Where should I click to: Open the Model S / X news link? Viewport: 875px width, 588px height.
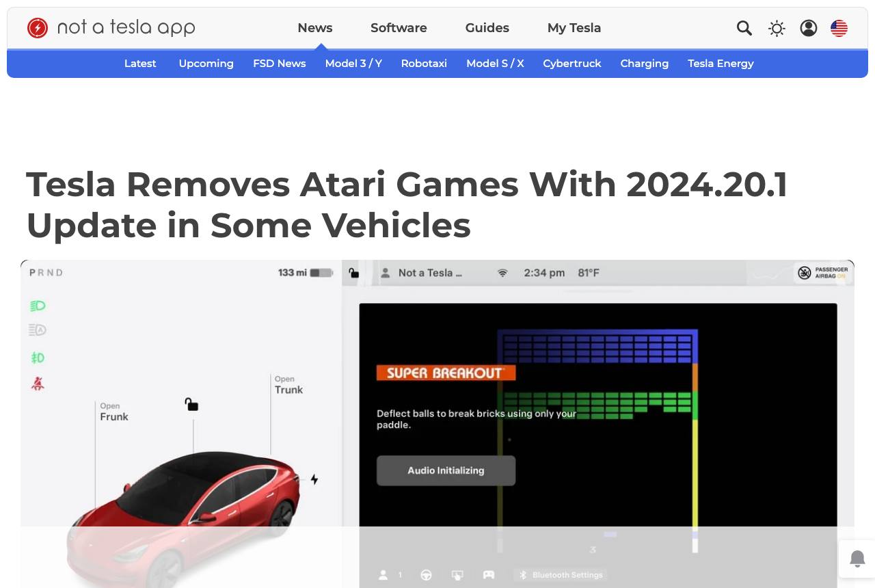point(495,64)
